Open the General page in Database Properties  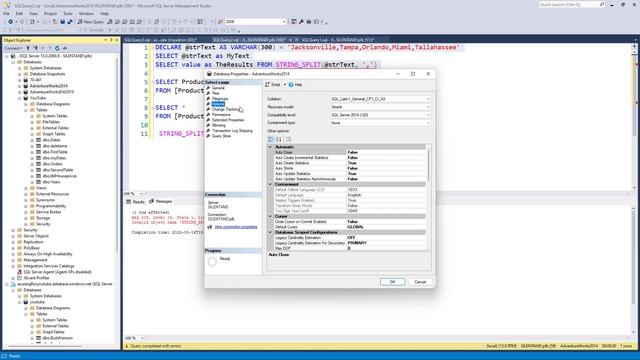pyautogui.click(x=218, y=88)
